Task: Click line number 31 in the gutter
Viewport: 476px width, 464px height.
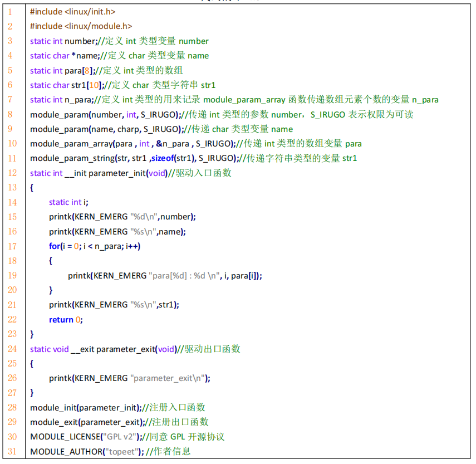Action: pos(12,452)
